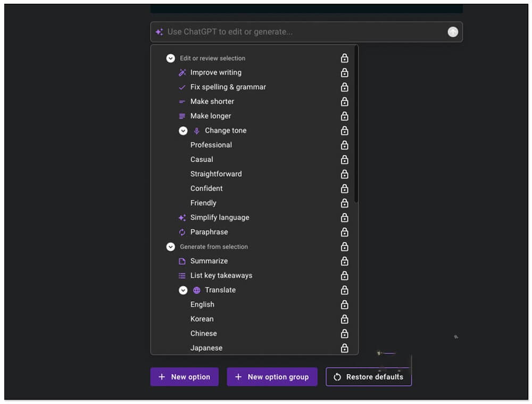The image size is (532, 404).
Task: Select List key takeaways
Action: pos(221,276)
